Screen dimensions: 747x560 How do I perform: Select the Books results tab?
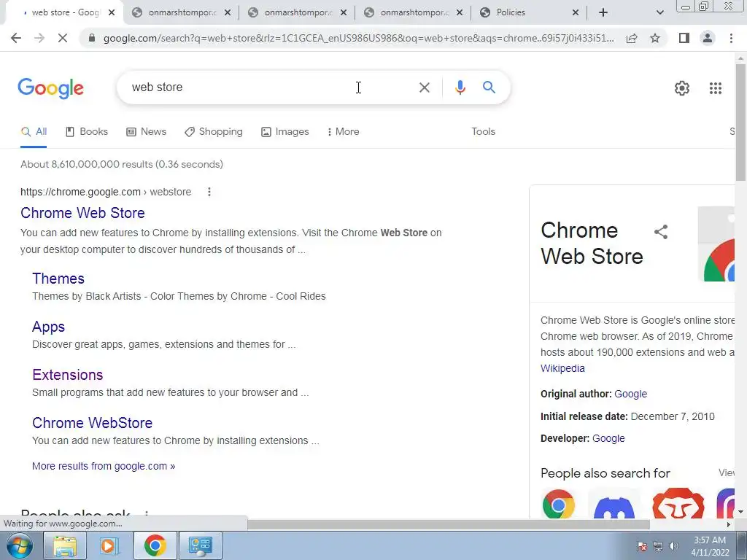pyautogui.click(x=87, y=132)
